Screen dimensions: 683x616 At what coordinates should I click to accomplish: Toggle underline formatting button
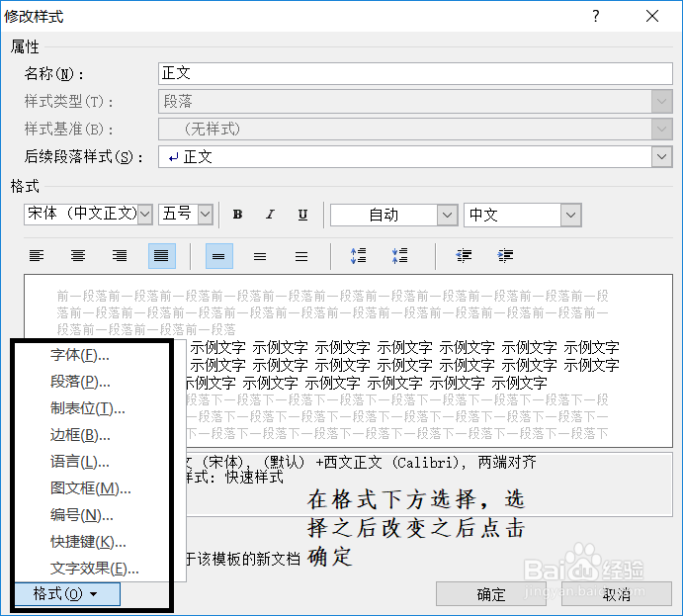coord(302,215)
